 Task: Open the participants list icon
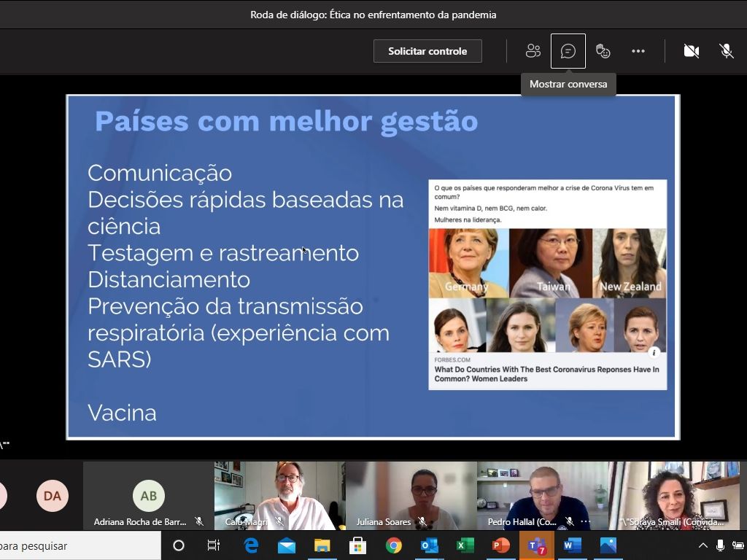pyautogui.click(x=533, y=51)
